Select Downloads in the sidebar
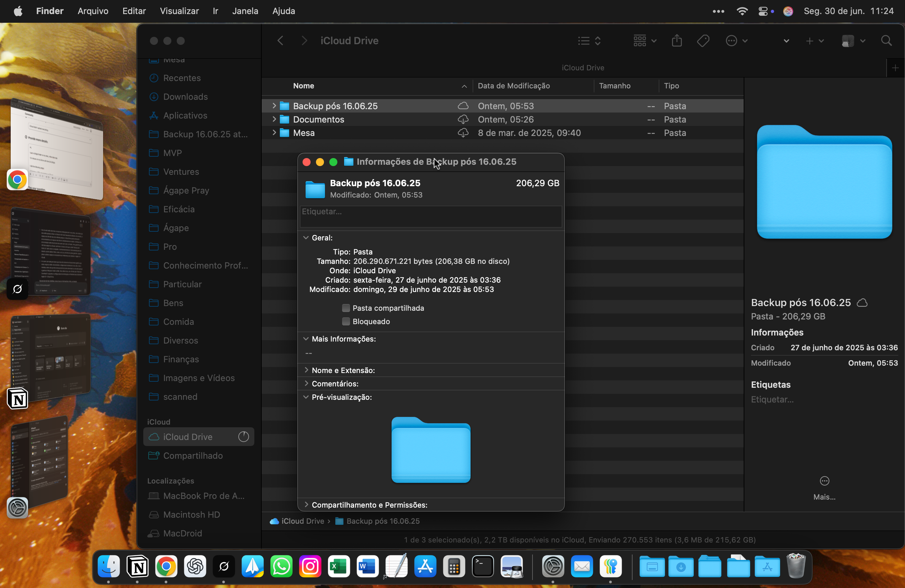 point(185,97)
